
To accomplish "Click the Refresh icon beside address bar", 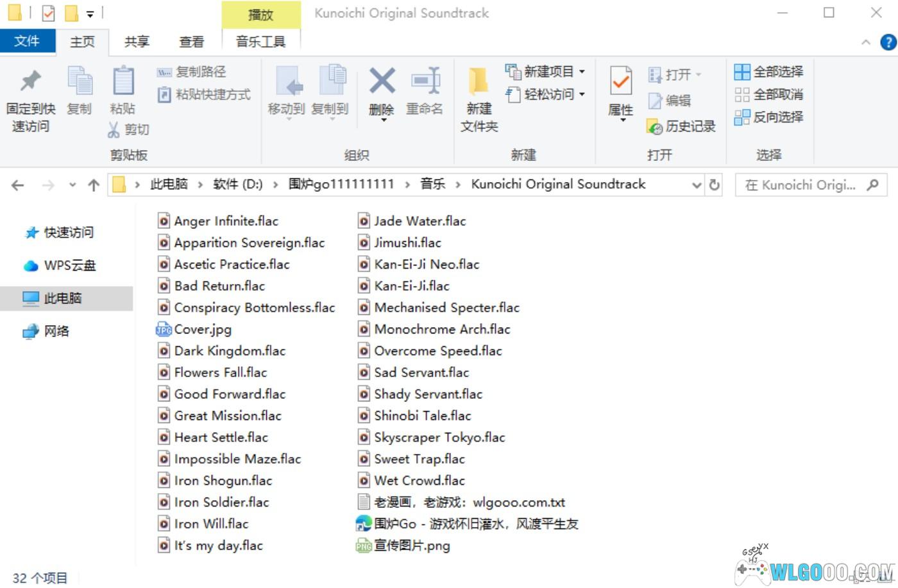I will (x=714, y=185).
